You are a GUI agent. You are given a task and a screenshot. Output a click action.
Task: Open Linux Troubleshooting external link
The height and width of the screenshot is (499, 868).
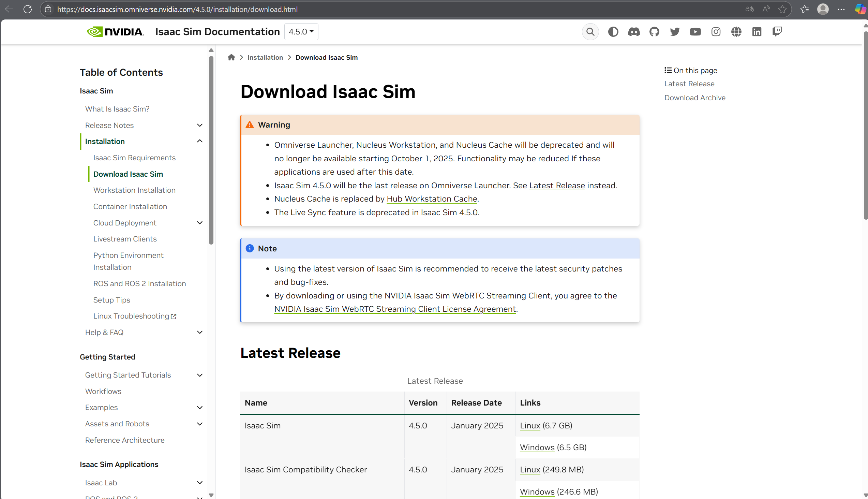[x=135, y=316]
